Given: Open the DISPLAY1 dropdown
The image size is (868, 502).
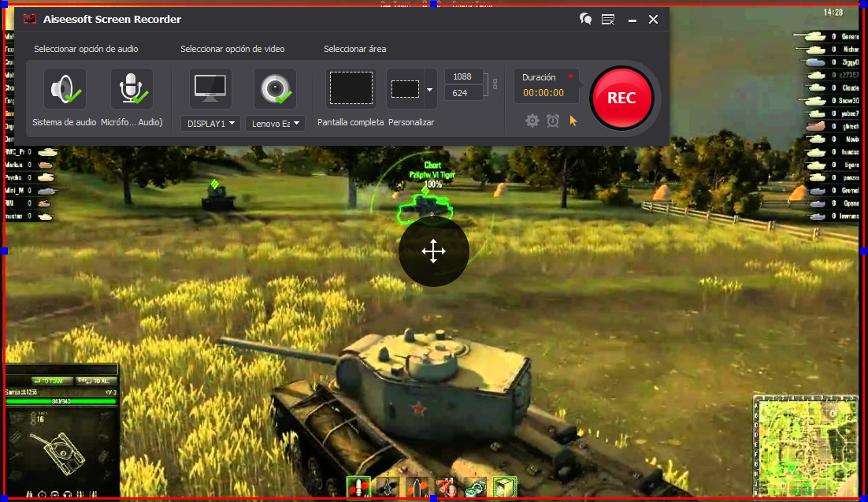Looking at the screenshot, I should [210, 123].
